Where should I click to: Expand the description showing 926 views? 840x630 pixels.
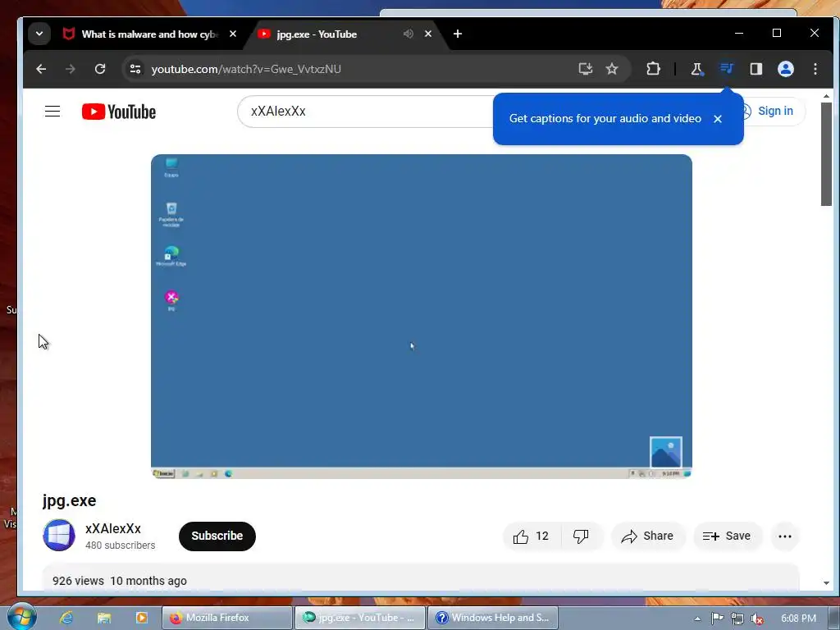pyautogui.click(x=421, y=578)
